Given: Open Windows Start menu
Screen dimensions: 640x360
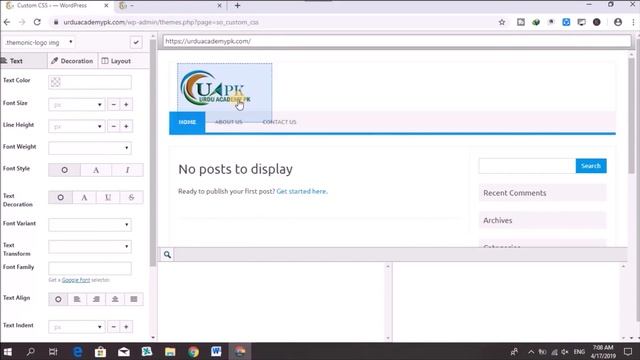Looking at the screenshot, I should click(8, 351).
